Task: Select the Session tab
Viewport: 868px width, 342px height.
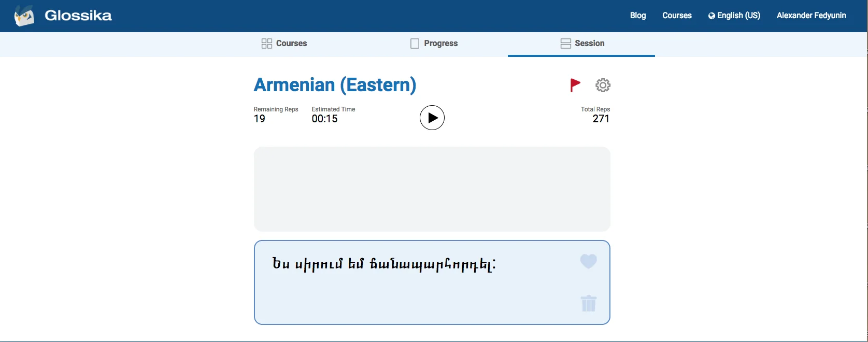Action: [x=589, y=44]
